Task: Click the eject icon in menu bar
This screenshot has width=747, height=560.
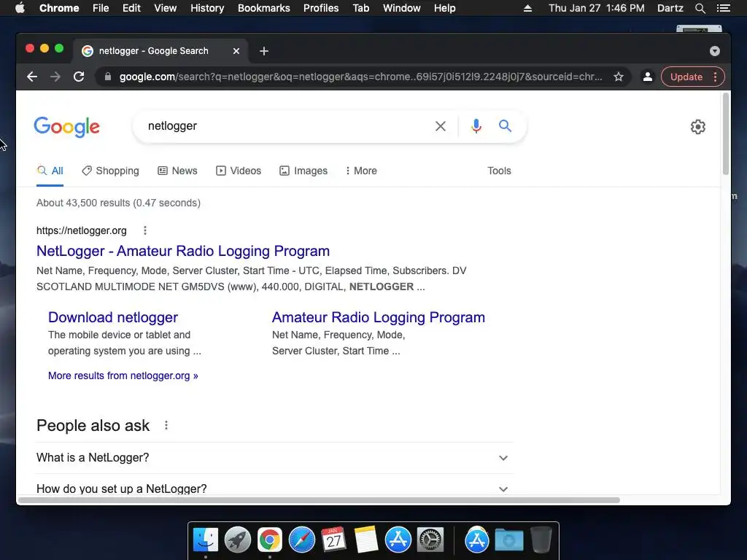Action: (x=527, y=8)
